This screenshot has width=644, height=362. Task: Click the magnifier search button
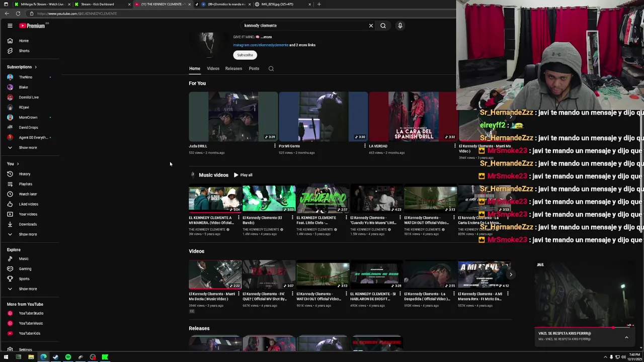(x=383, y=26)
